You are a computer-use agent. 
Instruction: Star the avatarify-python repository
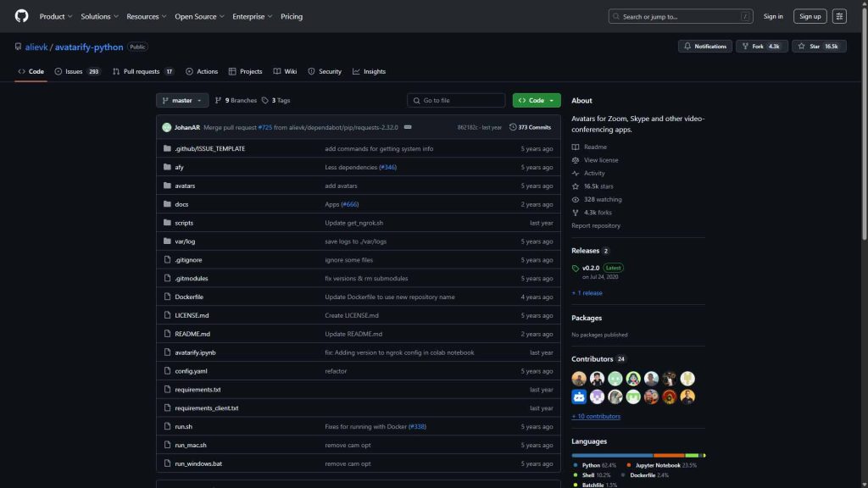coord(819,47)
